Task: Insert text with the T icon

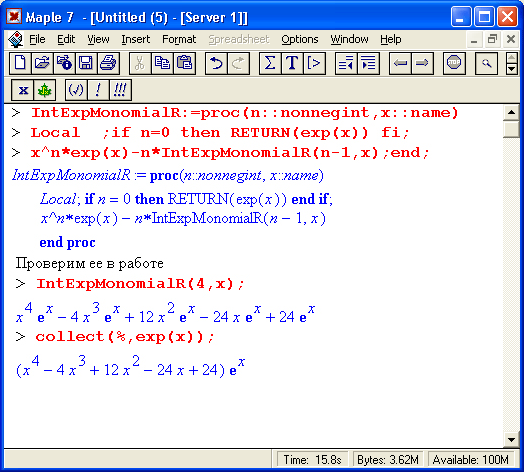Action: tap(292, 63)
